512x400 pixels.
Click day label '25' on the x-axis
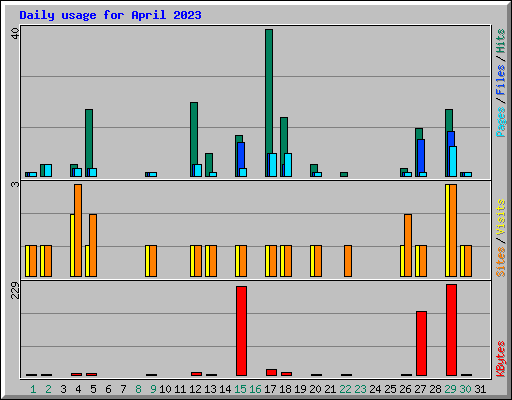(390, 389)
